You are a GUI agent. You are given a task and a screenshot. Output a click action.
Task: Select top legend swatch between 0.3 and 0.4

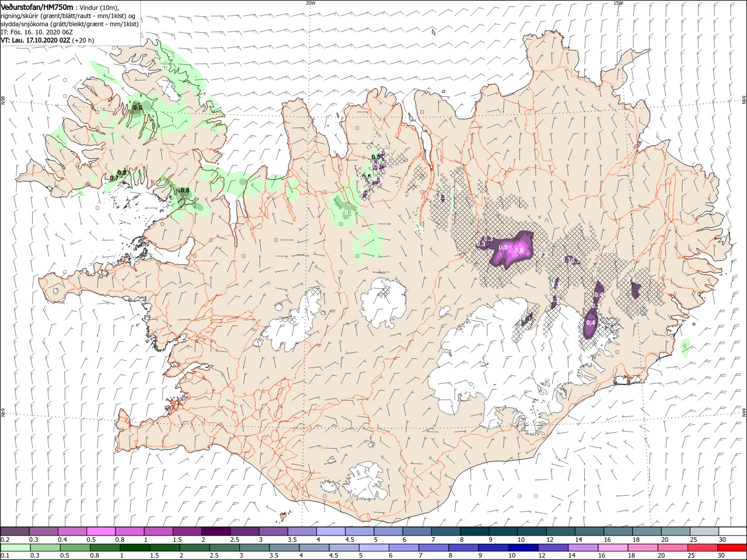tap(43, 531)
